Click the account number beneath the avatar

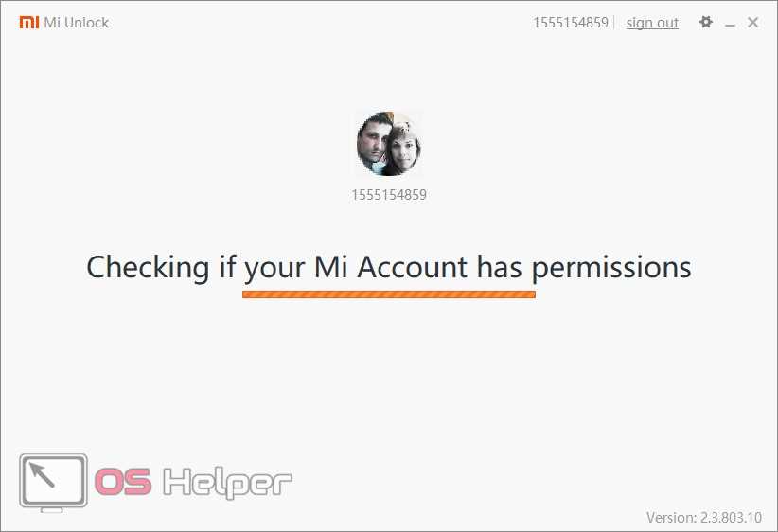click(x=389, y=195)
